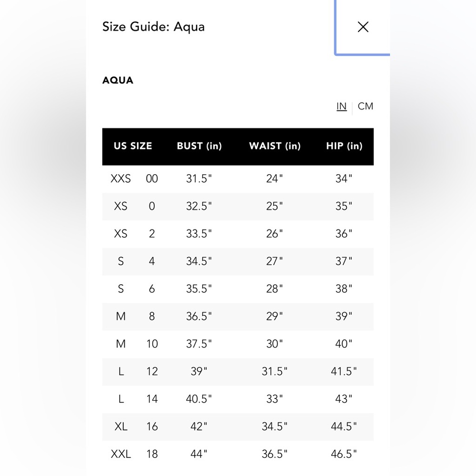Viewport: 476px width, 476px height.
Task: Select the M 8 size row
Action: point(238,317)
